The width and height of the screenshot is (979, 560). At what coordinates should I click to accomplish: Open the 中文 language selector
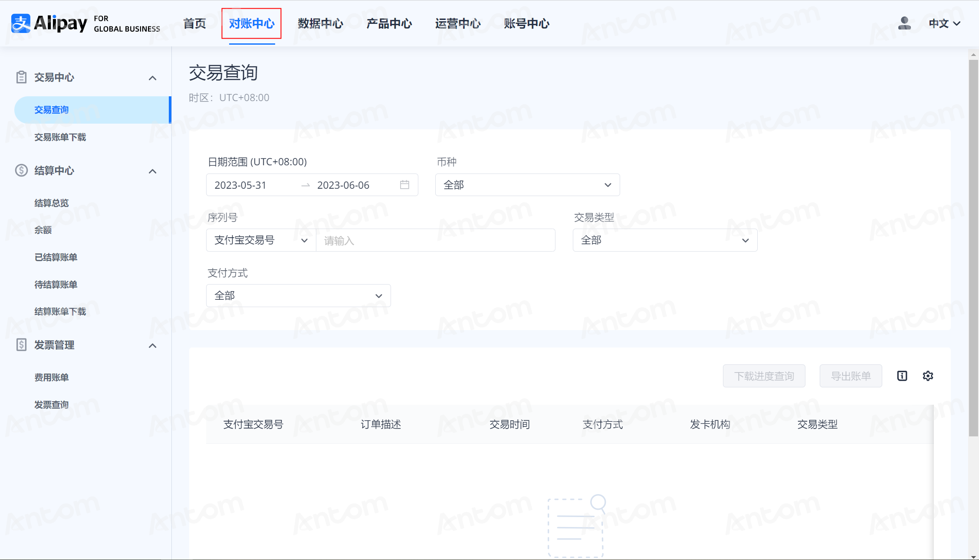pos(944,23)
